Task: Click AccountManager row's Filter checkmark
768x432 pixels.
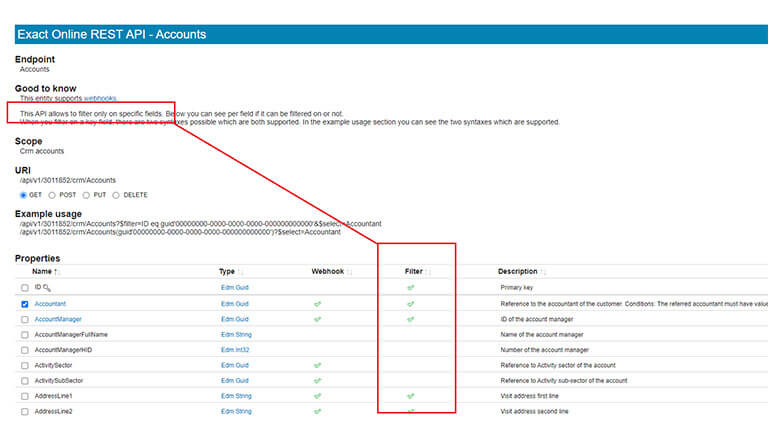Action: point(410,319)
